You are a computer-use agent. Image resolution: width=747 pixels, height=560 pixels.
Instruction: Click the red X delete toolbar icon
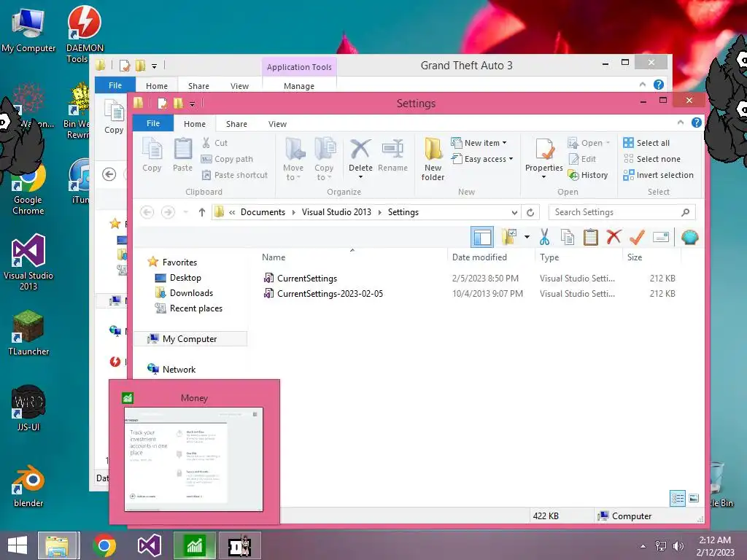pos(614,237)
